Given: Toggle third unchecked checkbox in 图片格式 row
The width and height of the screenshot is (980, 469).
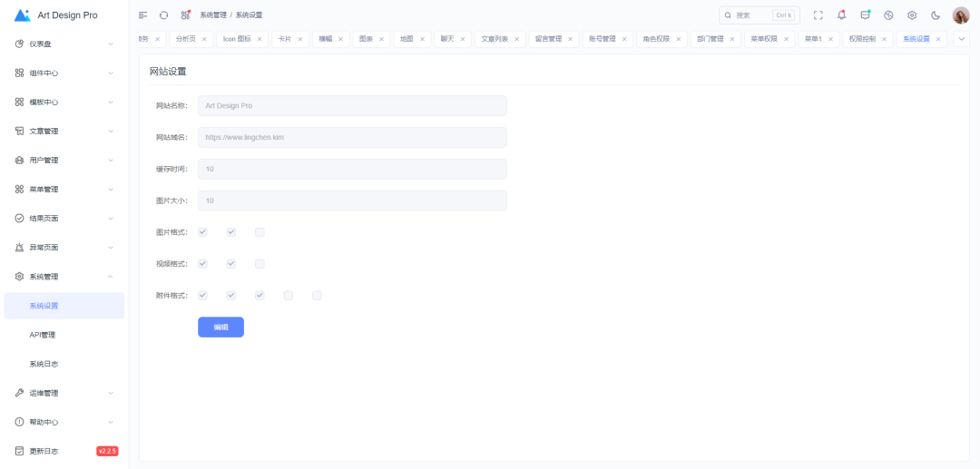Looking at the screenshot, I should tap(260, 232).
